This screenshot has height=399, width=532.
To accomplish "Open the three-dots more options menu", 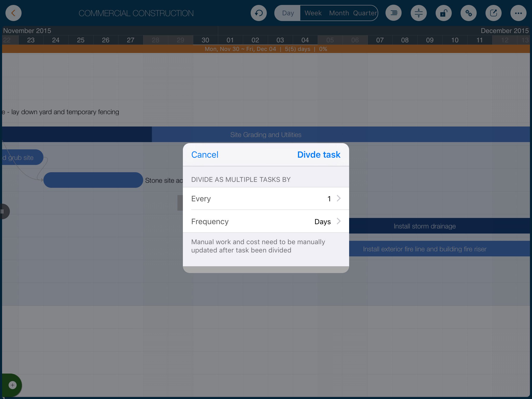I will (518, 13).
